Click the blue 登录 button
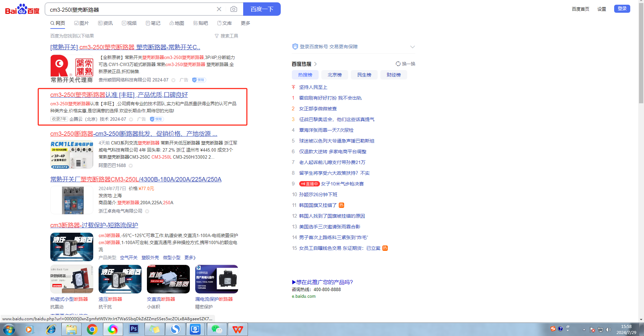The image size is (644, 336). [622, 9]
